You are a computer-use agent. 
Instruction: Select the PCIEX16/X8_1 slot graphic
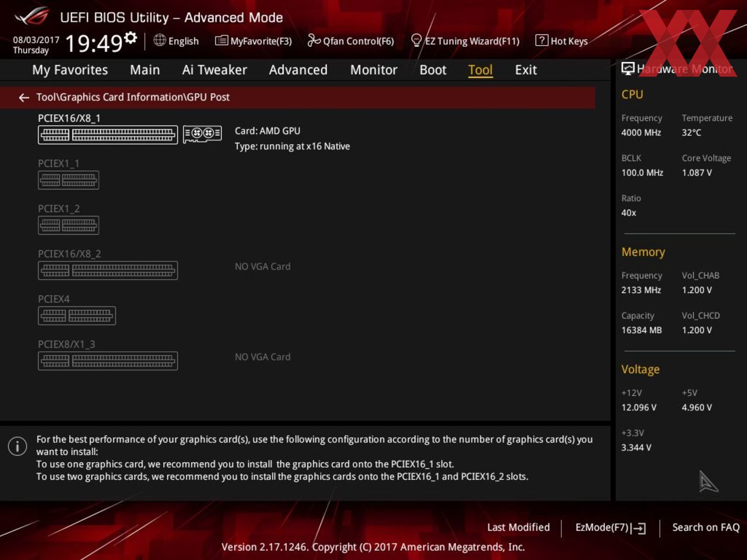(x=108, y=135)
